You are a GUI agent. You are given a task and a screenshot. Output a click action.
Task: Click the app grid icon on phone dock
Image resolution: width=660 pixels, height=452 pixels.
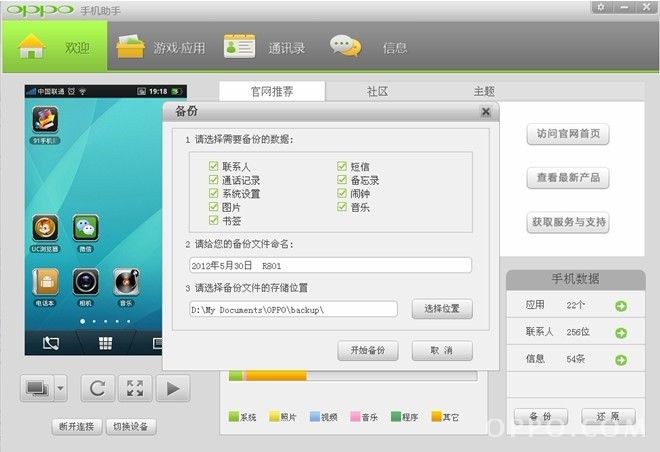105,343
